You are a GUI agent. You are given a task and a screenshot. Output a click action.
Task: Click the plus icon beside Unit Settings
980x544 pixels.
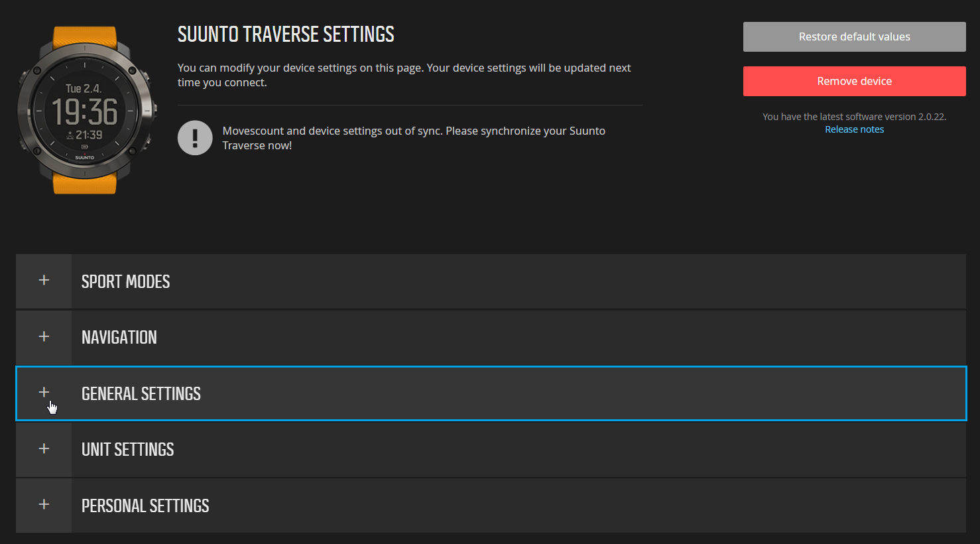(x=44, y=449)
